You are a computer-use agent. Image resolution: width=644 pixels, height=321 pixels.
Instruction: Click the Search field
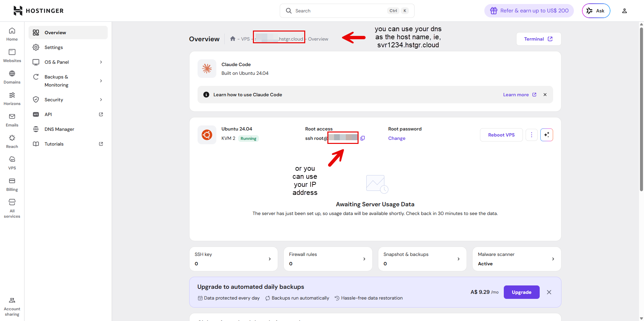pyautogui.click(x=347, y=11)
